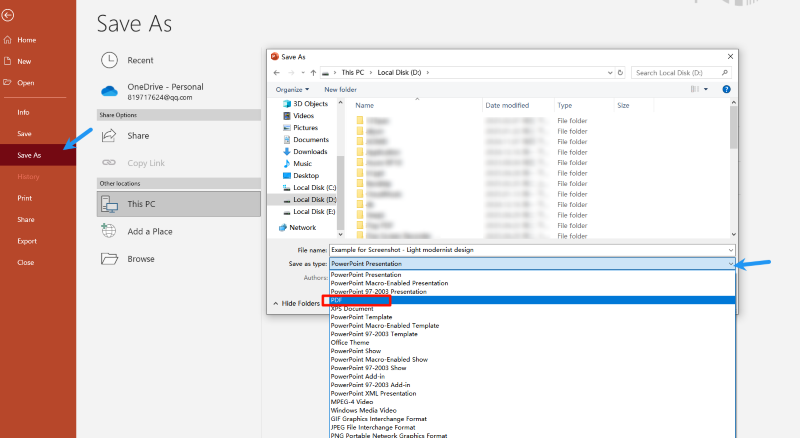The image size is (800, 438).
Task: Open the recent locations dropdown arrow
Action: point(303,73)
